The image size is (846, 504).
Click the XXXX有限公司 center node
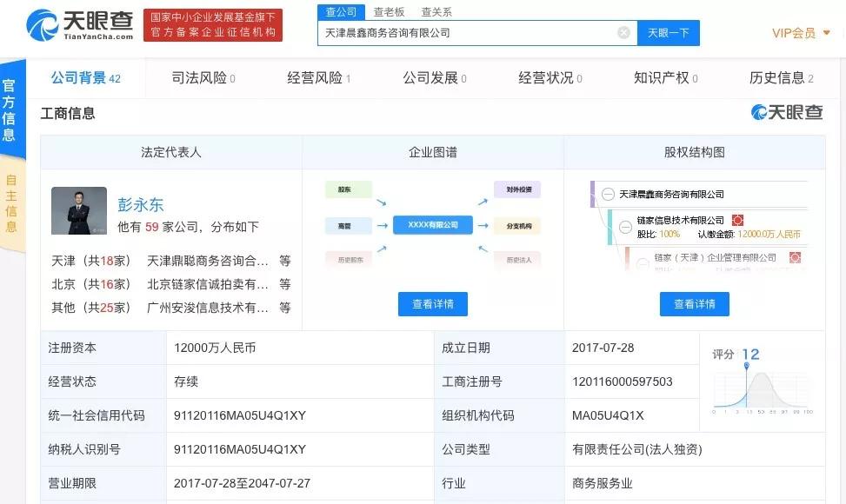[433, 225]
